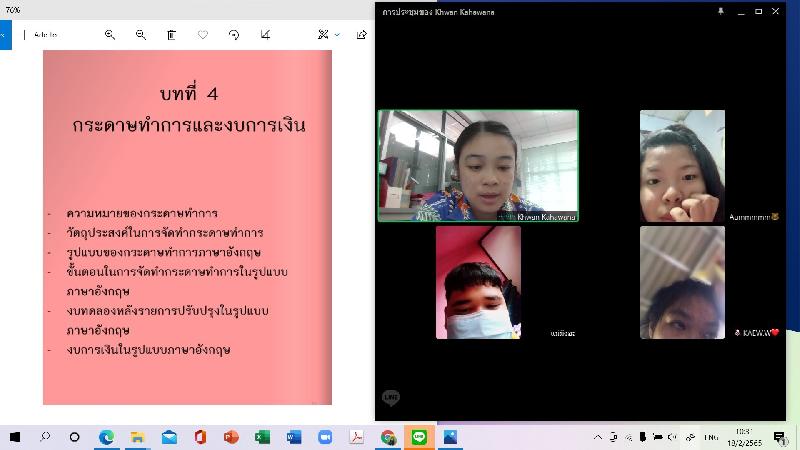
Task: Click the zoom out magnifier icon
Action: 141,34
